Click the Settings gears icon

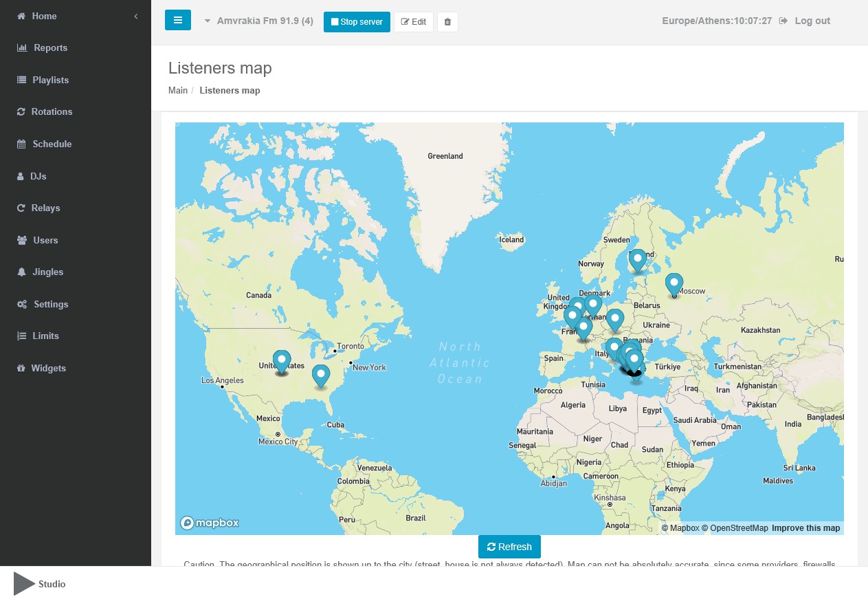pyautogui.click(x=22, y=305)
